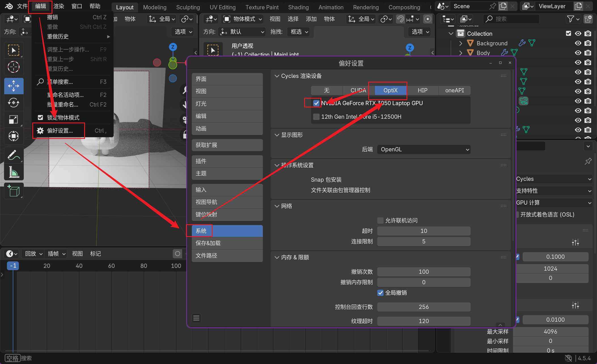Open the 后端 OpenGL dropdown
This screenshot has height=364, width=597.
[x=424, y=149]
